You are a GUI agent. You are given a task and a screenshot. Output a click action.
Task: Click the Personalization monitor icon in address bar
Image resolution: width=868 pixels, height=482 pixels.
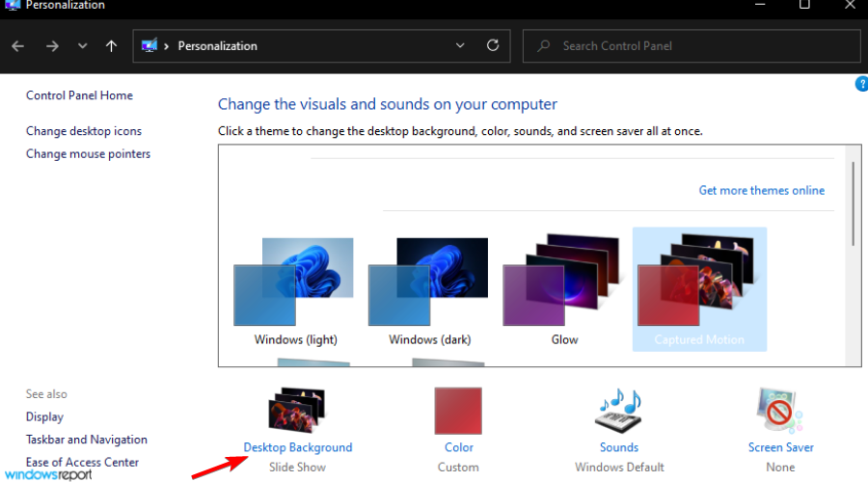coord(149,45)
